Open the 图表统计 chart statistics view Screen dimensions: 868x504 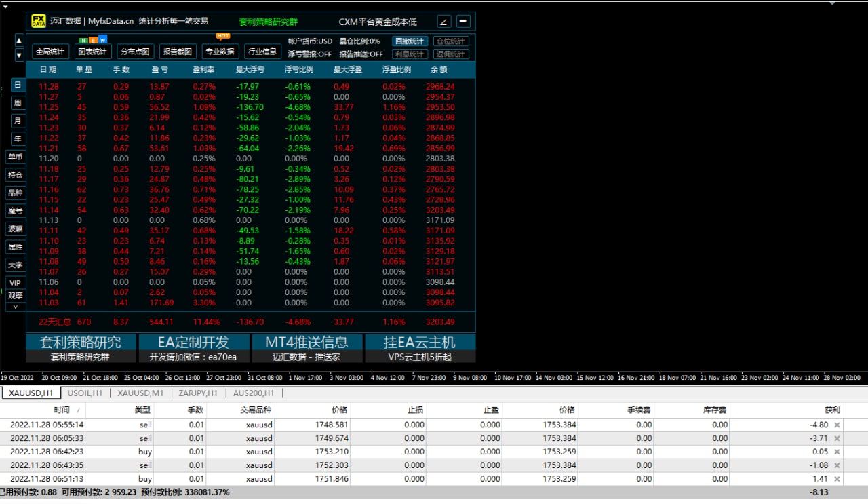click(x=93, y=52)
